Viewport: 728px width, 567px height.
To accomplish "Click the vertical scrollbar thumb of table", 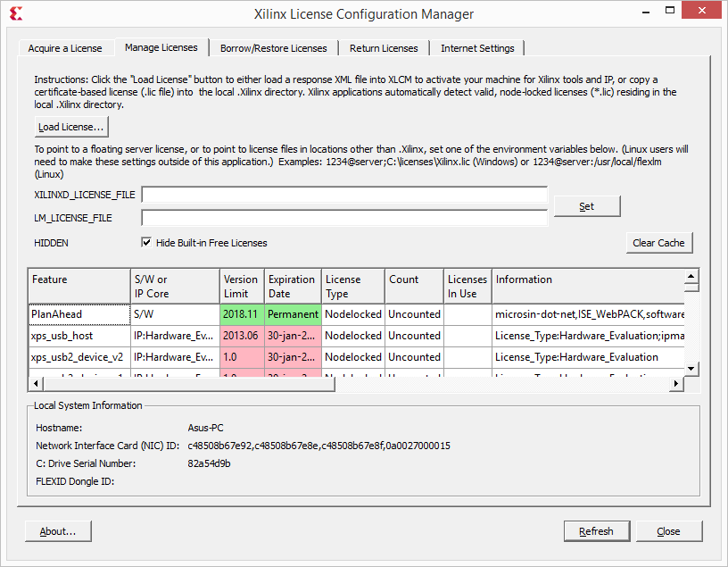I will (x=691, y=288).
